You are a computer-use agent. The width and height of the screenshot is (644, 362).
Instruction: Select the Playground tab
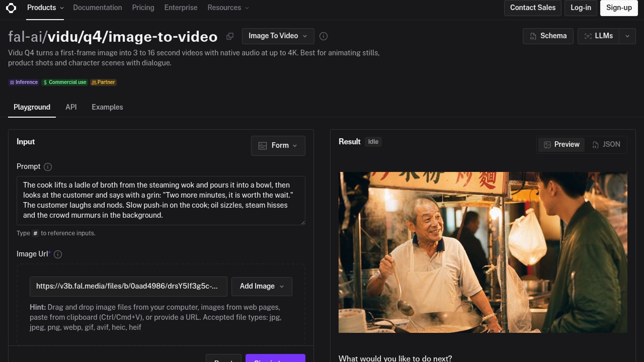(32, 107)
